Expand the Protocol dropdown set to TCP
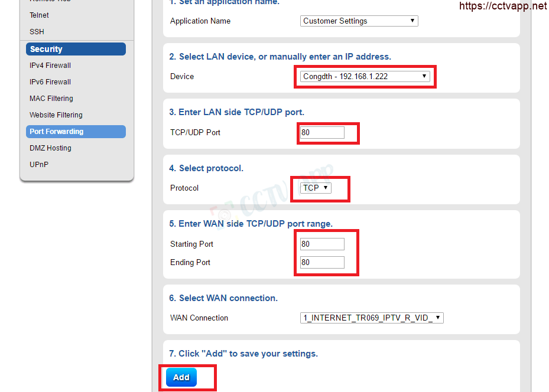This screenshot has width=549, height=392. click(316, 188)
